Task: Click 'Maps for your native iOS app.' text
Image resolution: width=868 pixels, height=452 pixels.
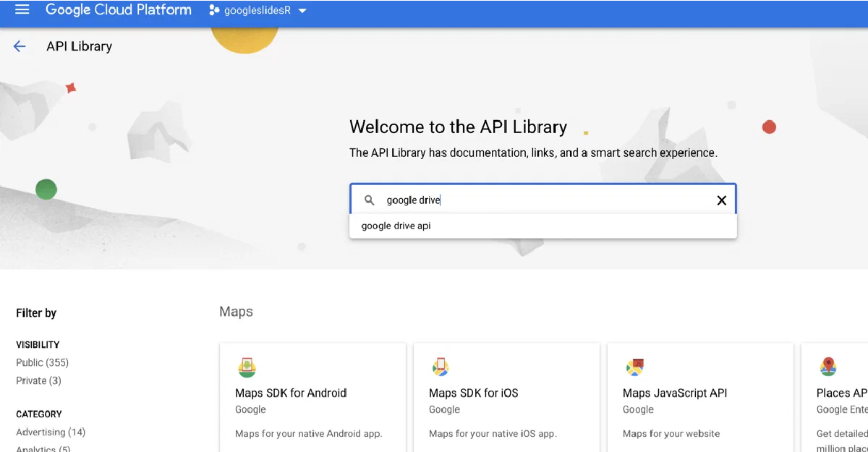Action: point(493,434)
